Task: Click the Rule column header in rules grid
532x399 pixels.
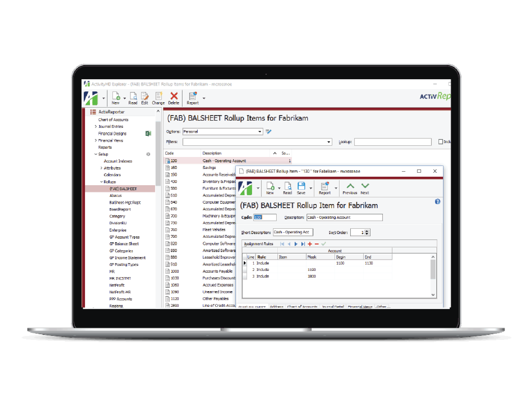Action: 266,257
